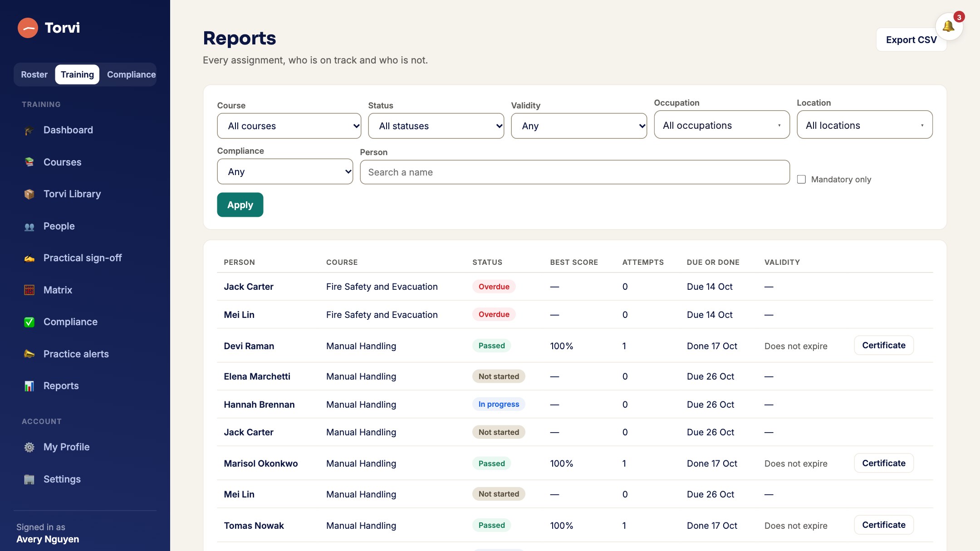The width and height of the screenshot is (980, 551).
Task: Click the Practice alerts megaphone icon
Action: click(x=29, y=354)
